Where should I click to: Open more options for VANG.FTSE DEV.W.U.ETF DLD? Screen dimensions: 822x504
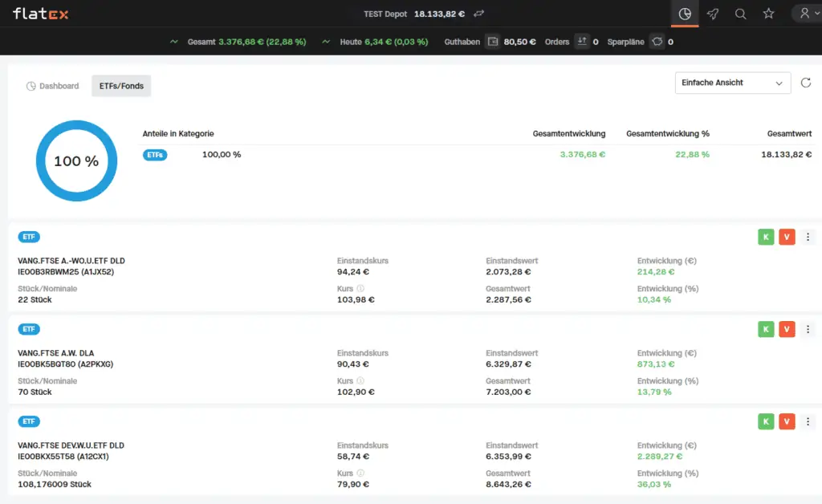(808, 421)
